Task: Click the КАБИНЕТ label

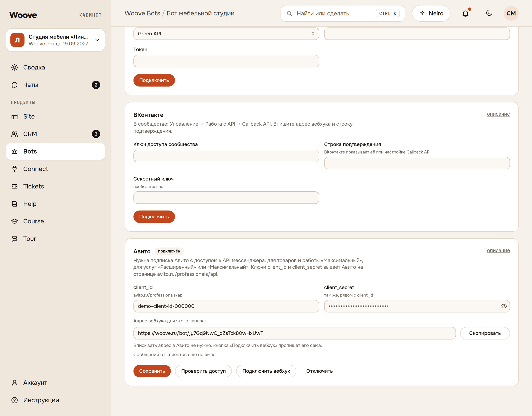Action: click(x=90, y=15)
